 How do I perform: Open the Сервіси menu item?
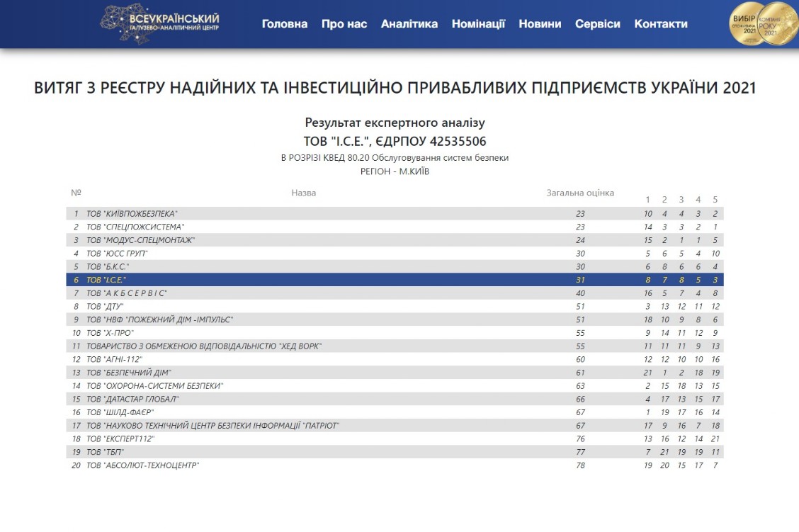click(598, 24)
